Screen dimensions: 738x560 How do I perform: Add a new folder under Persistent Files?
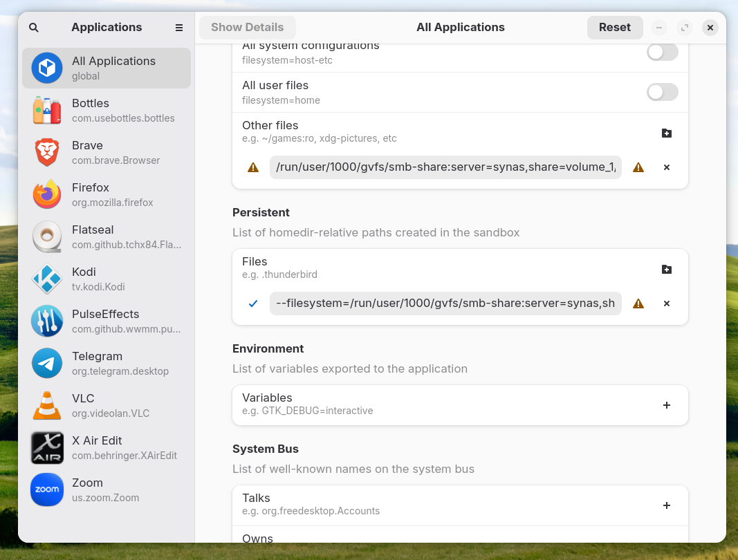point(666,269)
